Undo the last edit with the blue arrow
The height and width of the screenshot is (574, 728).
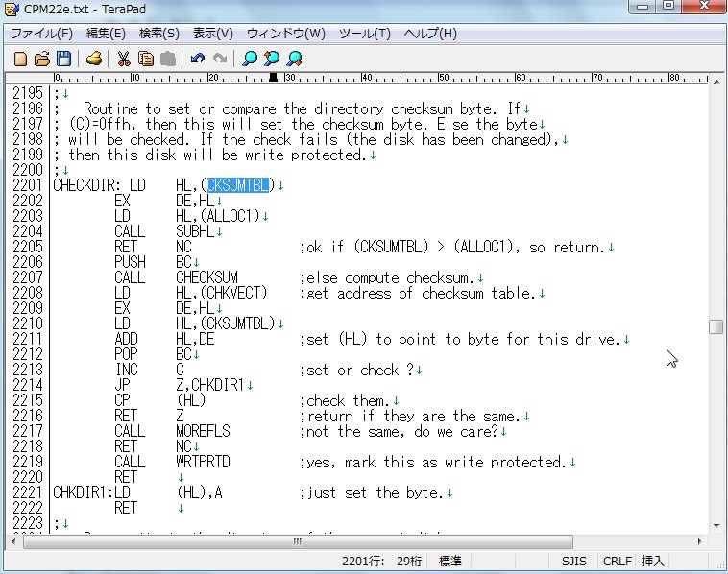pos(198,59)
